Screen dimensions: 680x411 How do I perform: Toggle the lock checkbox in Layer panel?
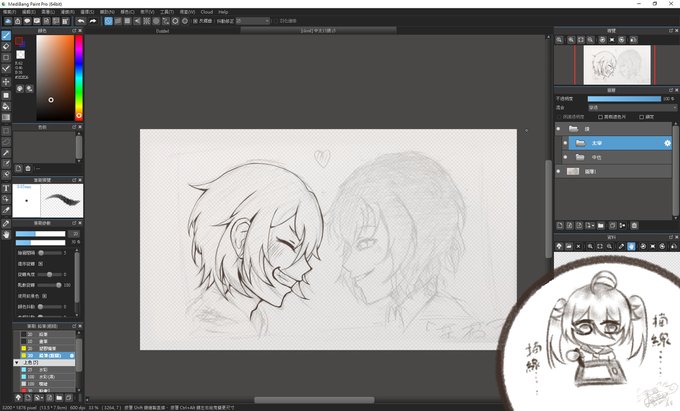point(641,117)
